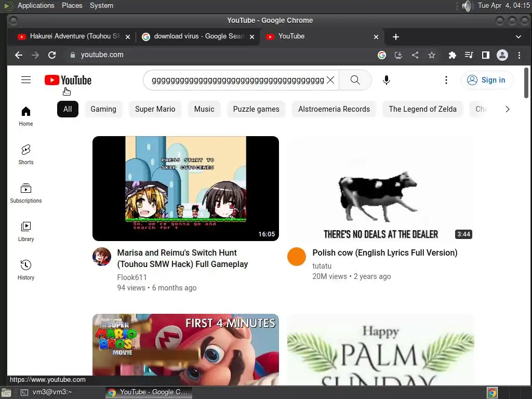Viewport: 532px width, 399px height.
Task: Click the site lock icon
Action: click(73, 55)
